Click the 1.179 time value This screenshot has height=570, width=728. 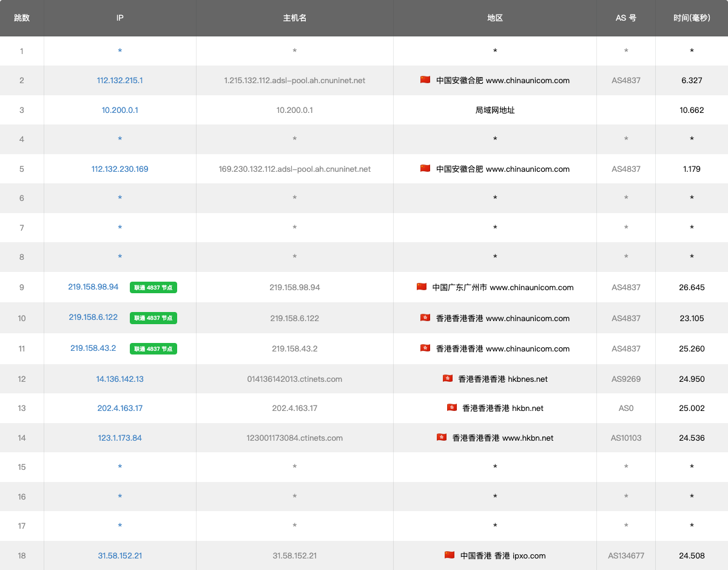(692, 169)
